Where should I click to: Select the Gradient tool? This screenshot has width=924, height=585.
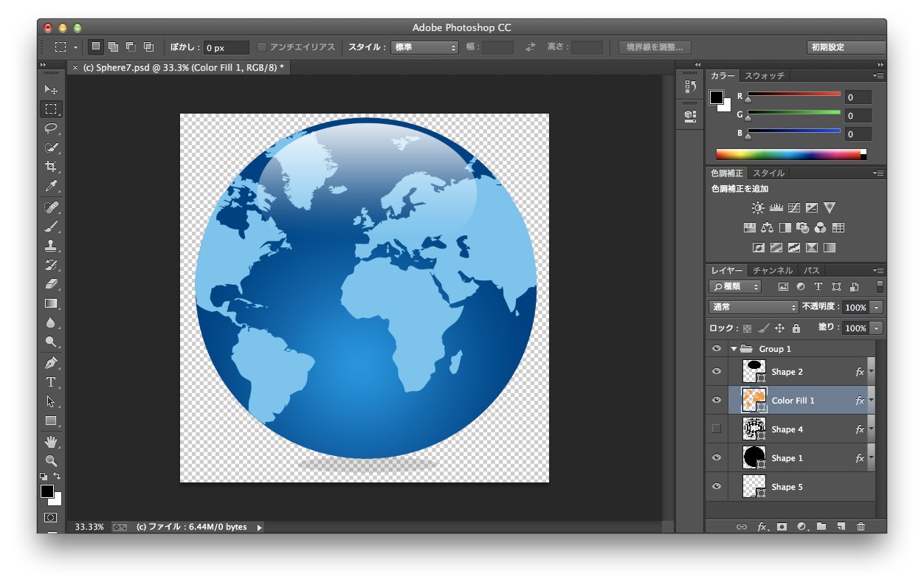(51, 303)
